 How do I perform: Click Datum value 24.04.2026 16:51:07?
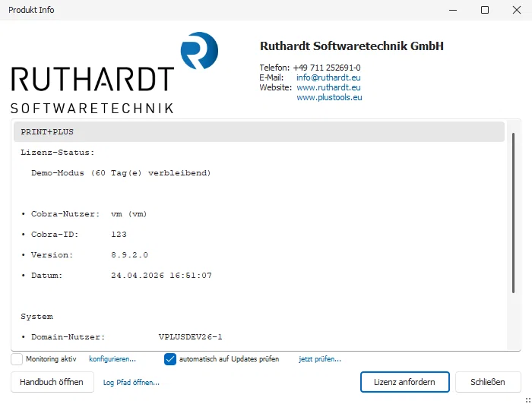coord(161,275)
